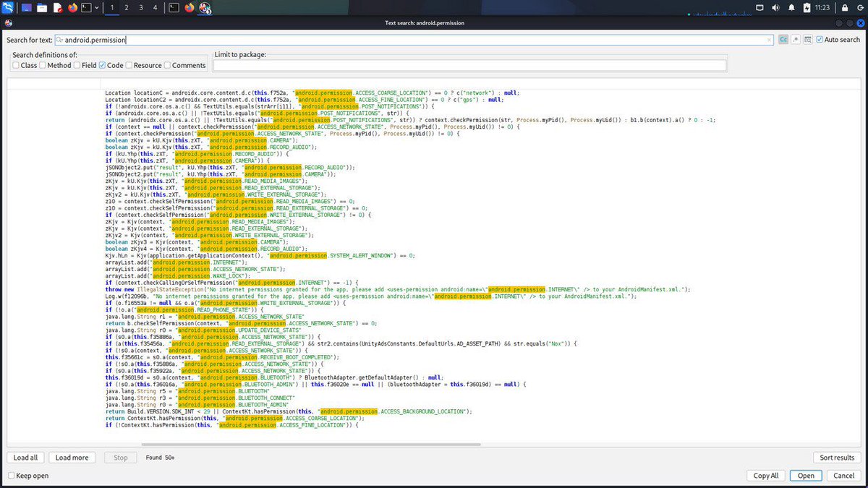The height and width of the screenshot is (488, 868).
Task: Select the 'Found 50+' status text
Action: (x=160, y=458)
